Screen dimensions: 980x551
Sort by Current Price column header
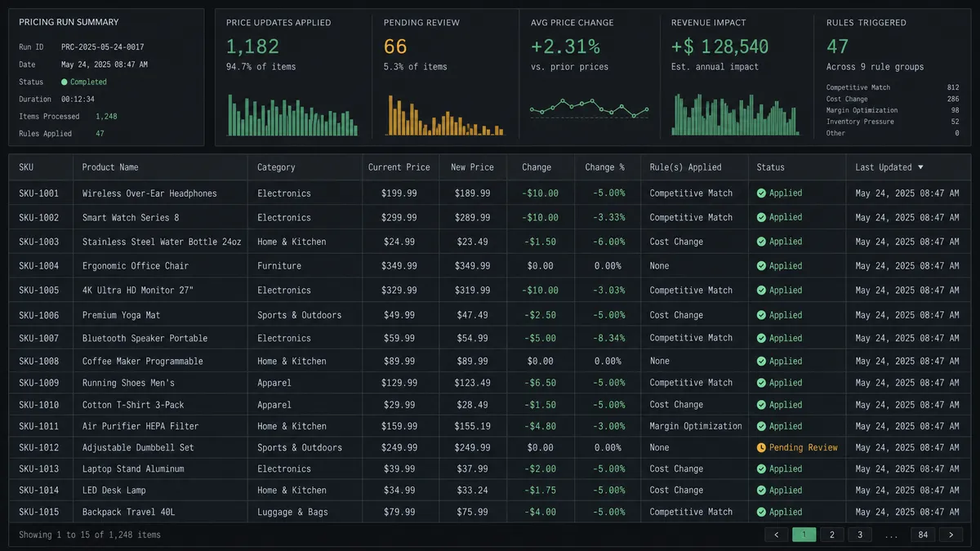pos(399,167)
